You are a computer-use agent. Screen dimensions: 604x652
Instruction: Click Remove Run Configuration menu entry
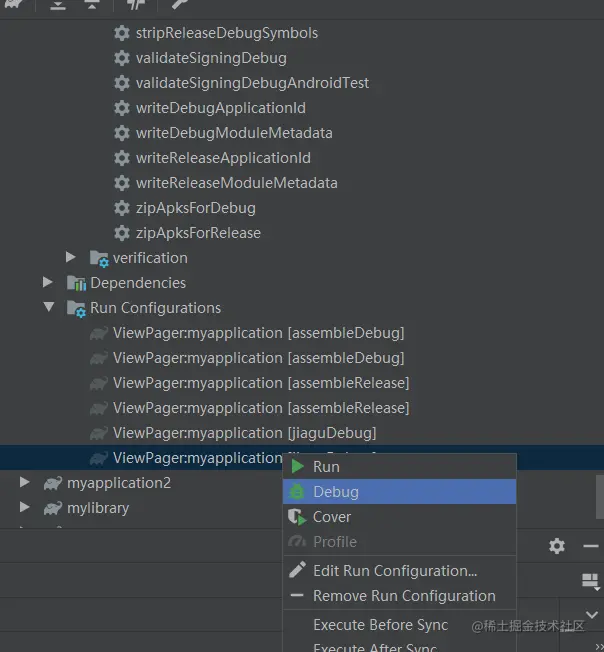(x=404, y=596)
